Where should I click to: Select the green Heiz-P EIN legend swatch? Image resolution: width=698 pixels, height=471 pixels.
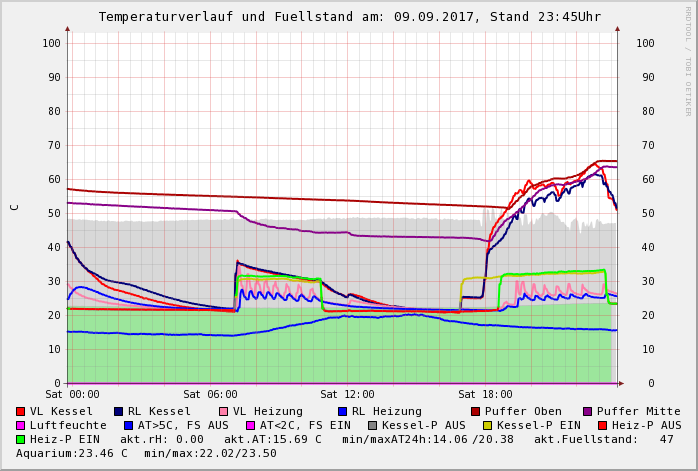pos(20,439)
